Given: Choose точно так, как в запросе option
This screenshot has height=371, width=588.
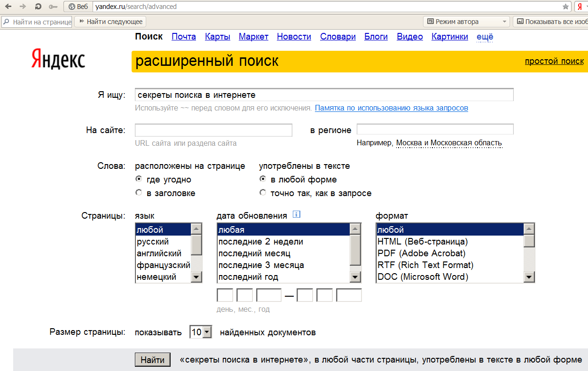Looking at the screenshot, I should (263, 193).
